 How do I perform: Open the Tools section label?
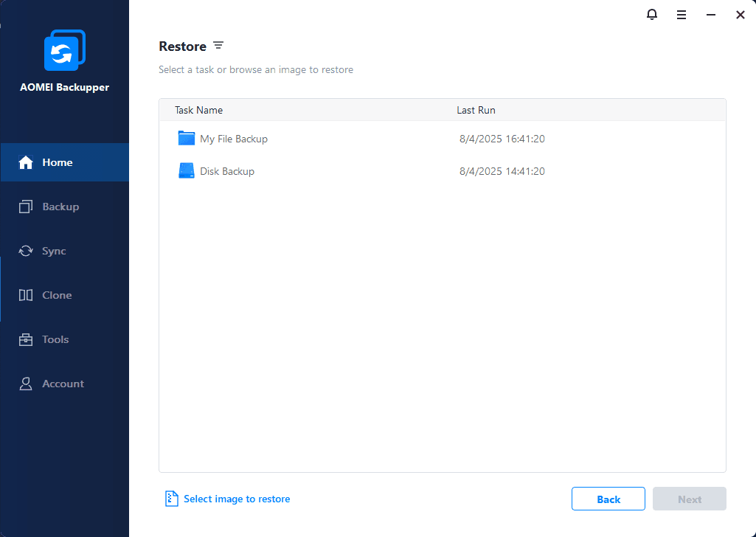[x=55, y=339]
